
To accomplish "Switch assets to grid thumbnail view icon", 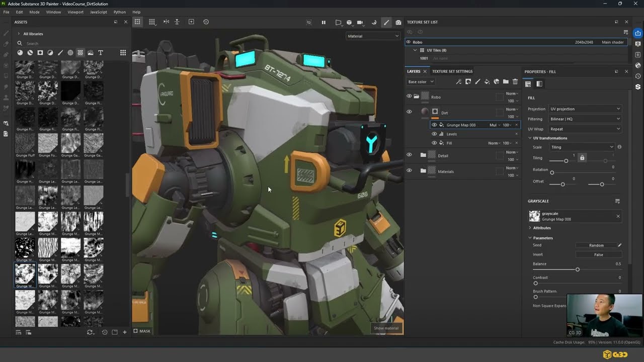I will click(x=123, y=53).
